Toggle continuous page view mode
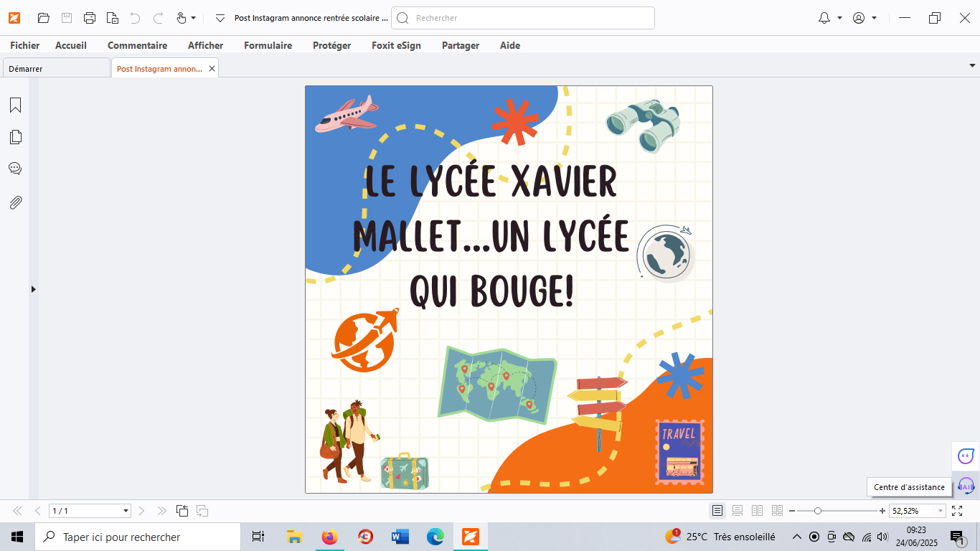The width and height of the screenshot is (980, 551). click(x=738, y=511)
